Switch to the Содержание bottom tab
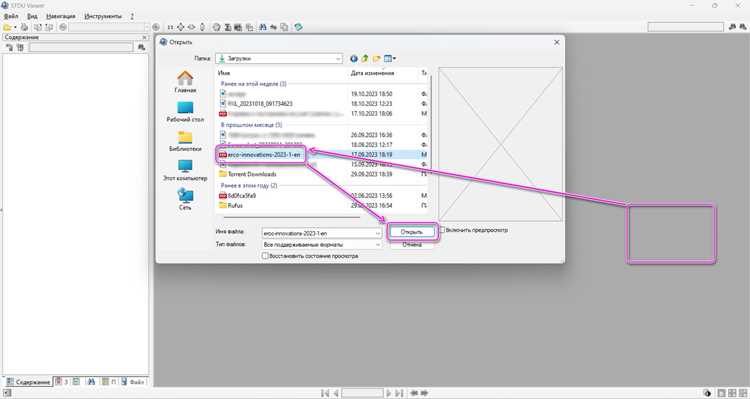The height and width of the screenshot is (399, 750). [x=28, y=382]
